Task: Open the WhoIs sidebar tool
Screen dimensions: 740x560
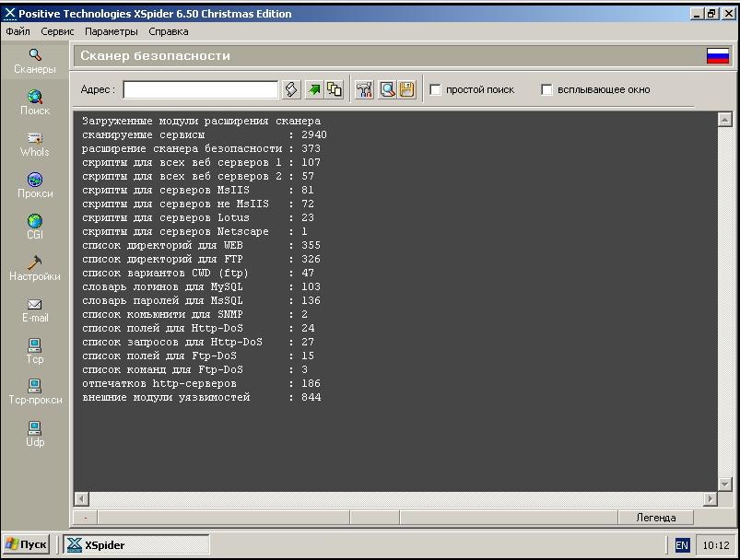Action: point(35,145)
